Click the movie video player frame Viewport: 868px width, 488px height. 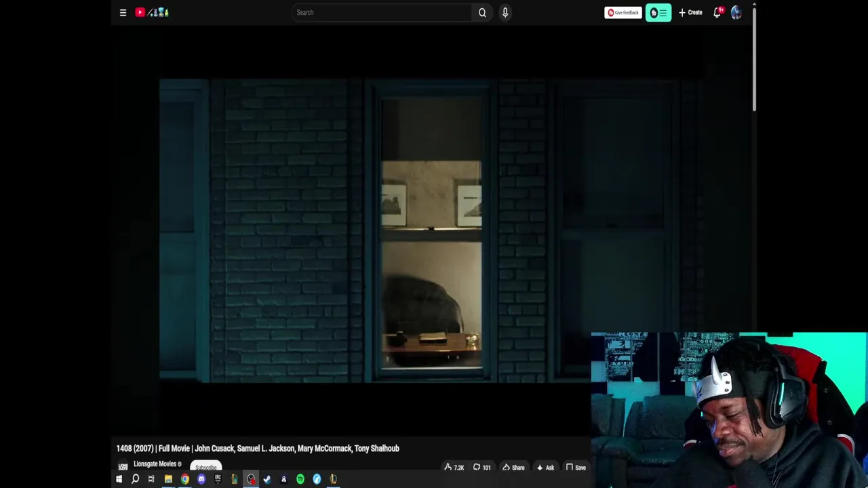pos(431,230)
